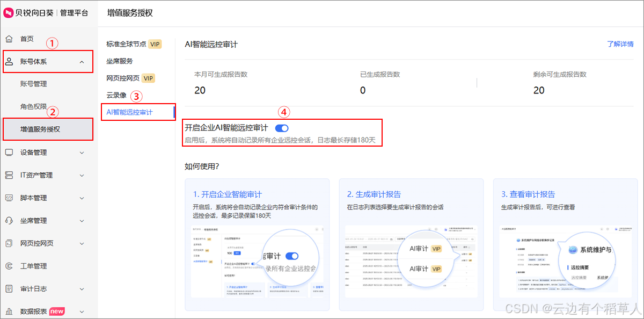Click the 数据报表 chart icon
Viewport: 644px width, 319px height.
[9, 311]
